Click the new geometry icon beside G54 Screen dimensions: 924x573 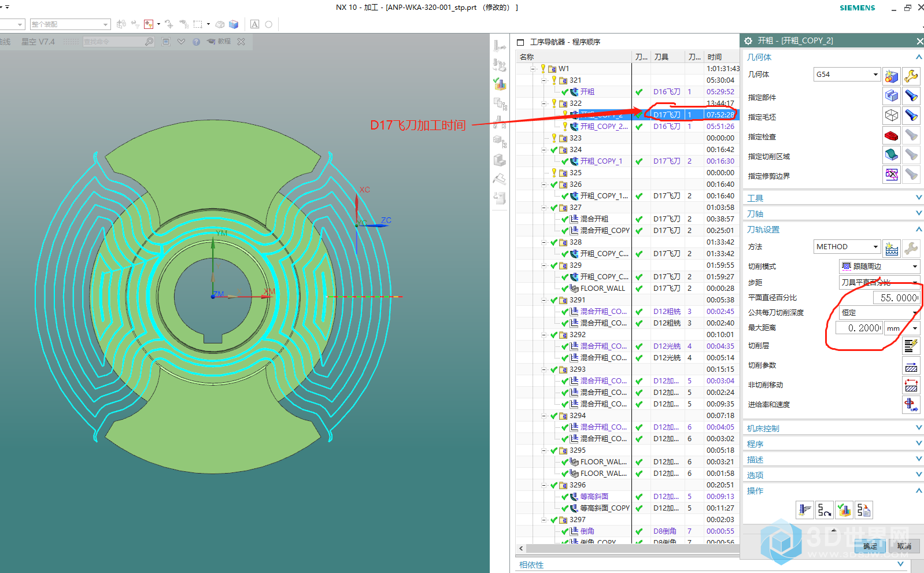point(892,76)
